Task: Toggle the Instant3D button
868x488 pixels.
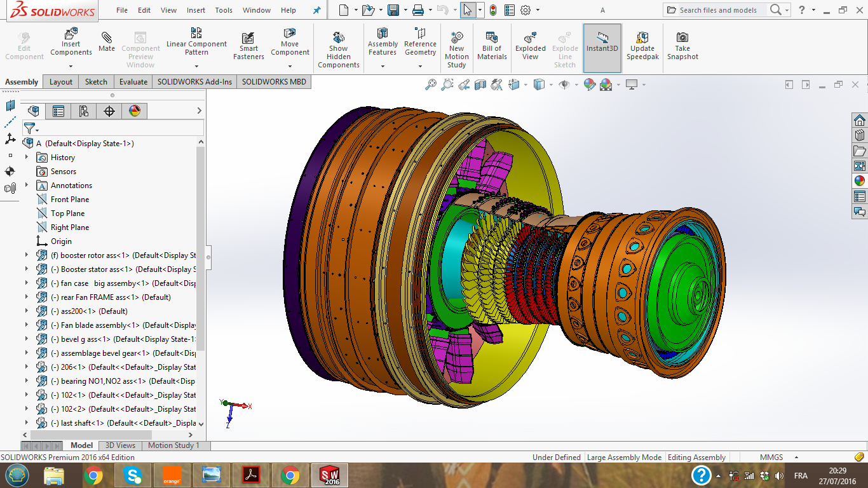Action: coord(602,48)
